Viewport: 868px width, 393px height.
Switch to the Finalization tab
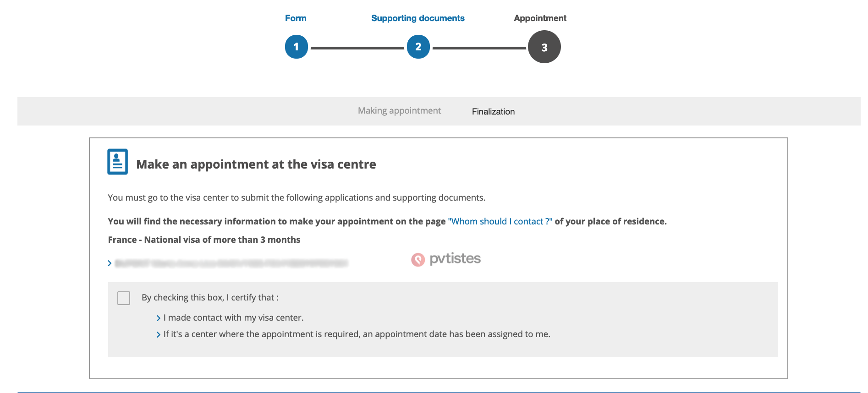[x=493, y=112]
